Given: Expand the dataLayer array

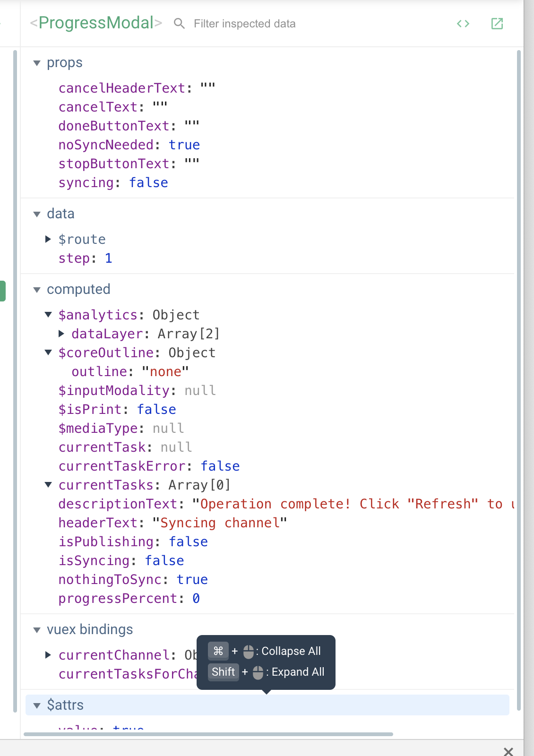Looking at the screenshot, I should tap(61, 334).
